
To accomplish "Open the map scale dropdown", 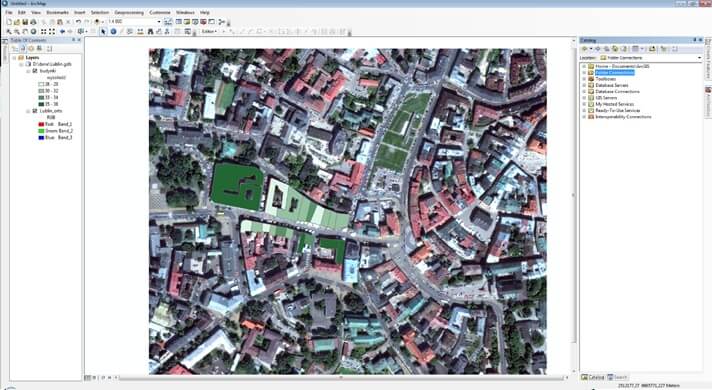I will pos(159,22).
